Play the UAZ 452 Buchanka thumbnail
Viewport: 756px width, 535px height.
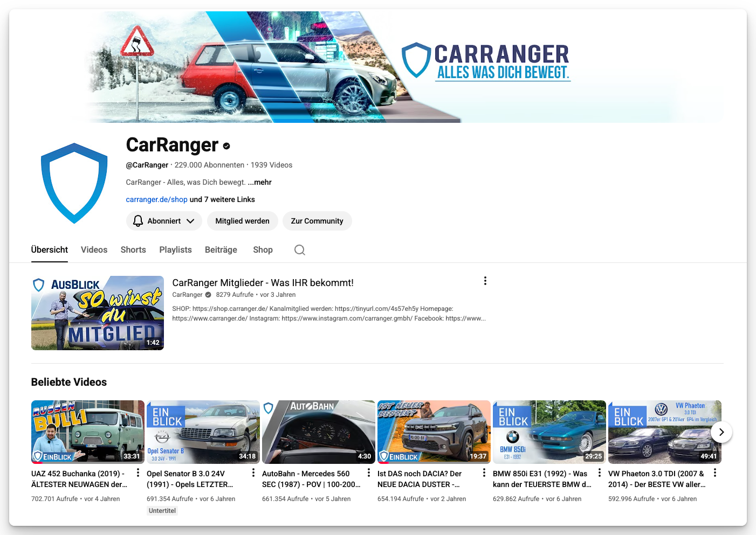click(88, 432)
